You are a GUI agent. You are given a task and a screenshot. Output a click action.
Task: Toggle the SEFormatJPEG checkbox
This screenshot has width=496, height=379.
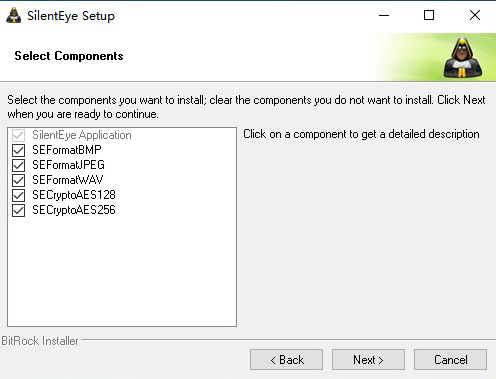point(18,165)
